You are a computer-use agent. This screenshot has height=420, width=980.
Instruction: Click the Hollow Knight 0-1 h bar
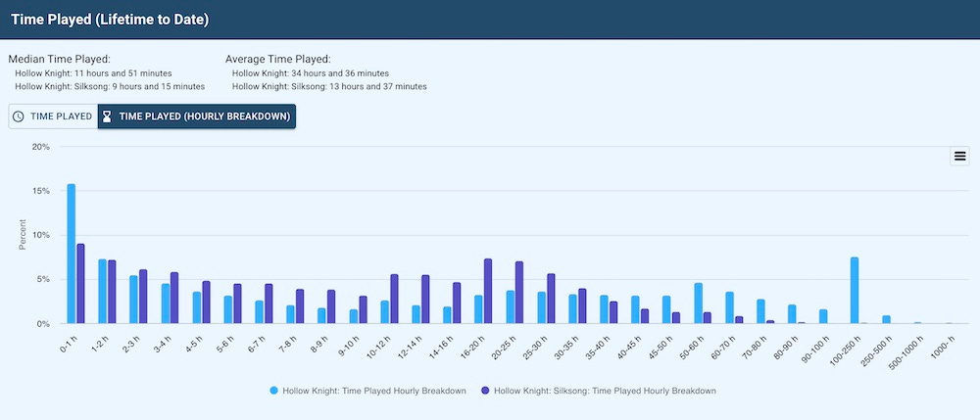72,254
